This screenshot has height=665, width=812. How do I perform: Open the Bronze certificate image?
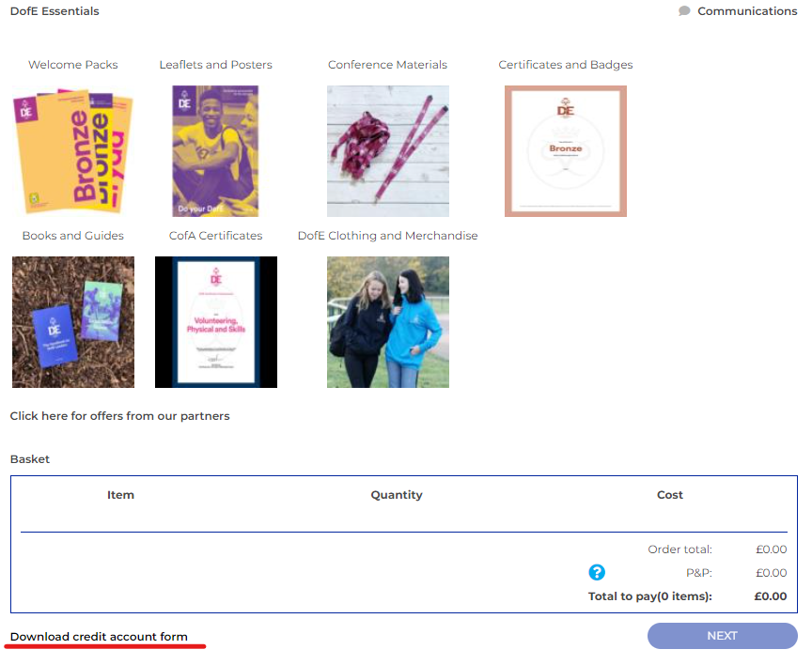[566, 151]
